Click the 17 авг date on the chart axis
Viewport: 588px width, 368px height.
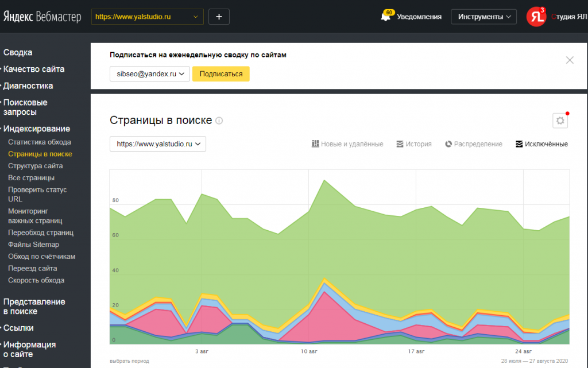click(x=416, y=351)
